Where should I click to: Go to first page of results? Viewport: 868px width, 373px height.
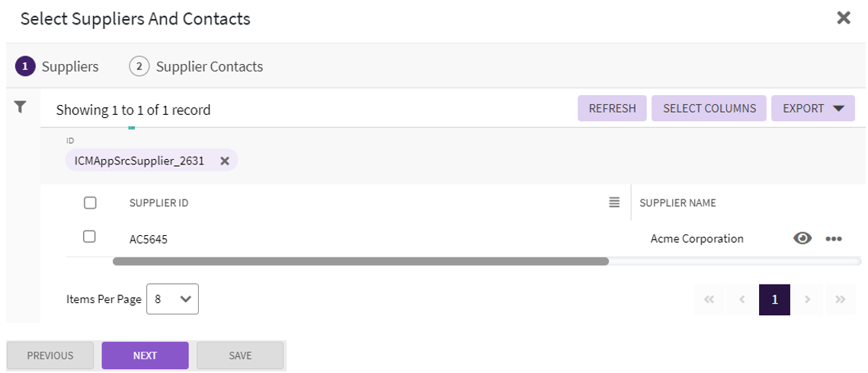click(709, 300)
